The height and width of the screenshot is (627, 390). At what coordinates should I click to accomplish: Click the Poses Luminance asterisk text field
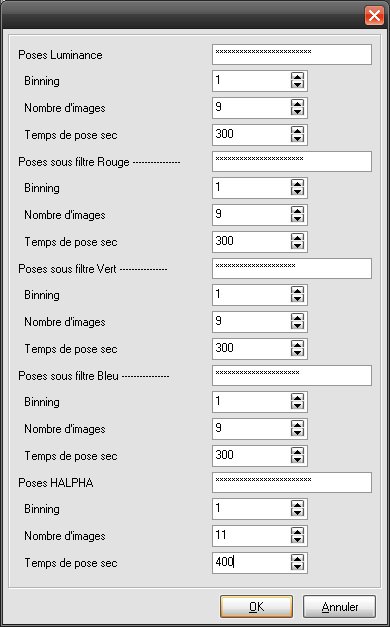(x=292, y=54)
